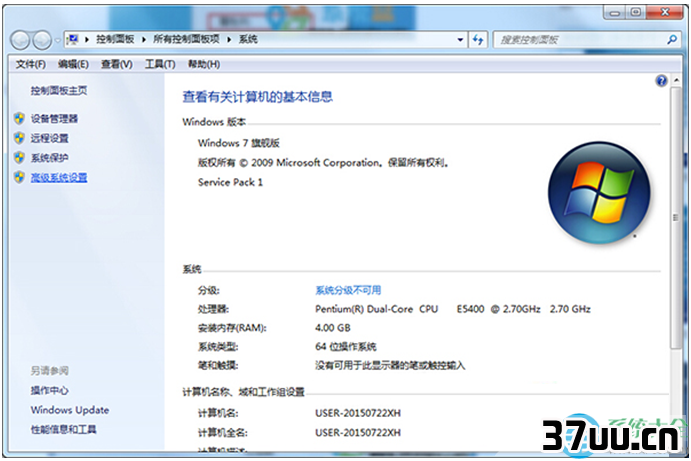Click the heading 查看有关计算机的基本信息
Screen dimensions: 691x461
[257, 97]
